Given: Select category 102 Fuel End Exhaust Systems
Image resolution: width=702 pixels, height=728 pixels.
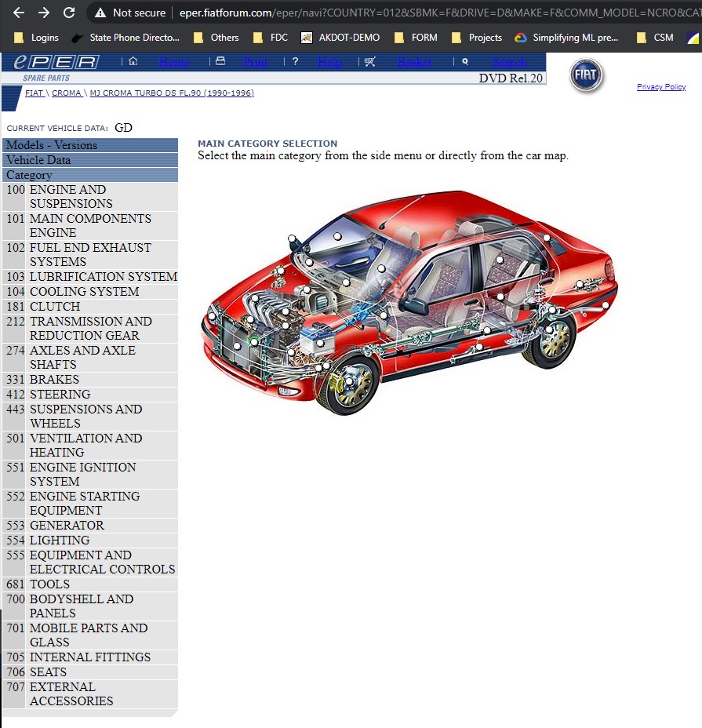Looking at the screenshot, I should tap(90, 254).
